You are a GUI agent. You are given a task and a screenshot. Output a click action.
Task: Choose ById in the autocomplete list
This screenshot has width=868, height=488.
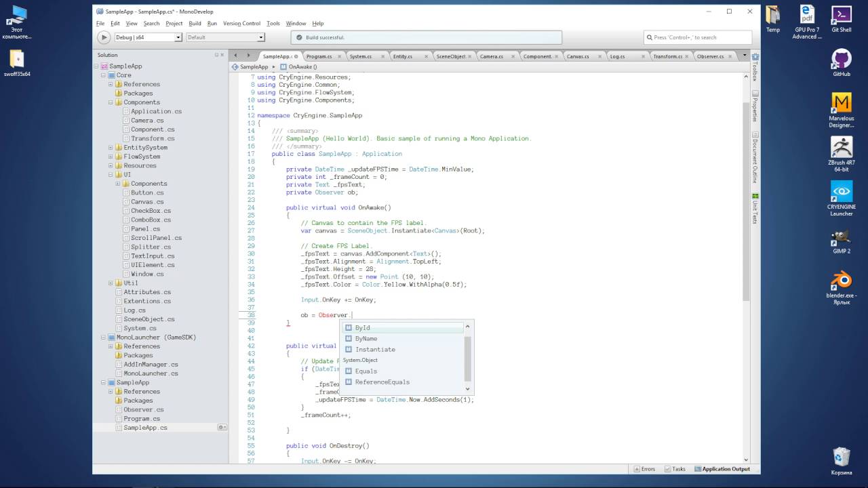pos(404,327)
